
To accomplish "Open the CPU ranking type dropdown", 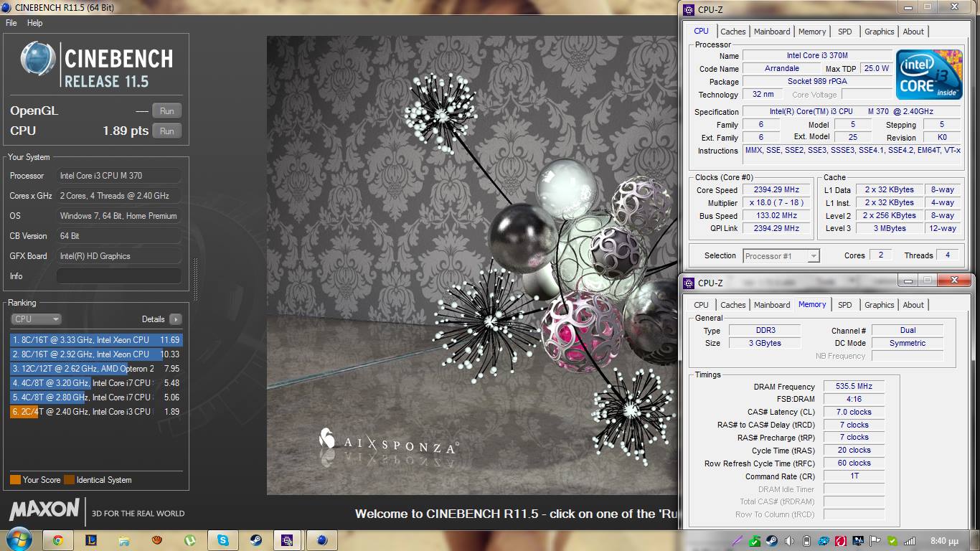I will point(36,319).
